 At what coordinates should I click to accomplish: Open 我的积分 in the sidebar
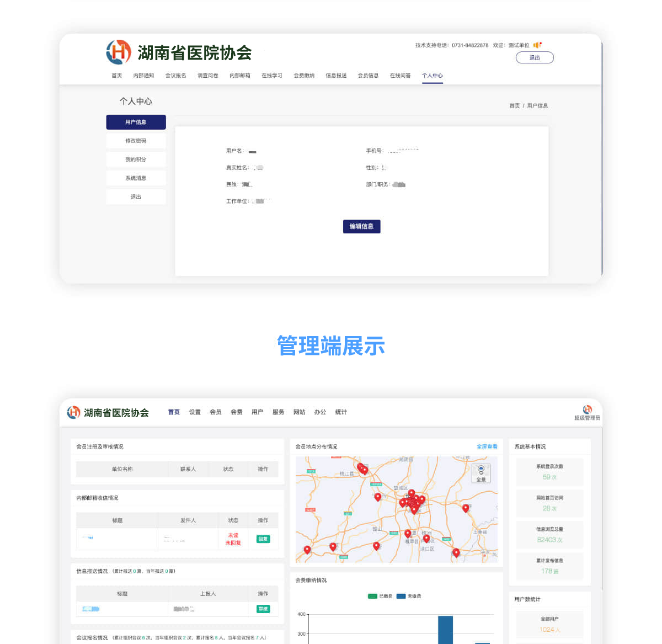coord(136,159)
